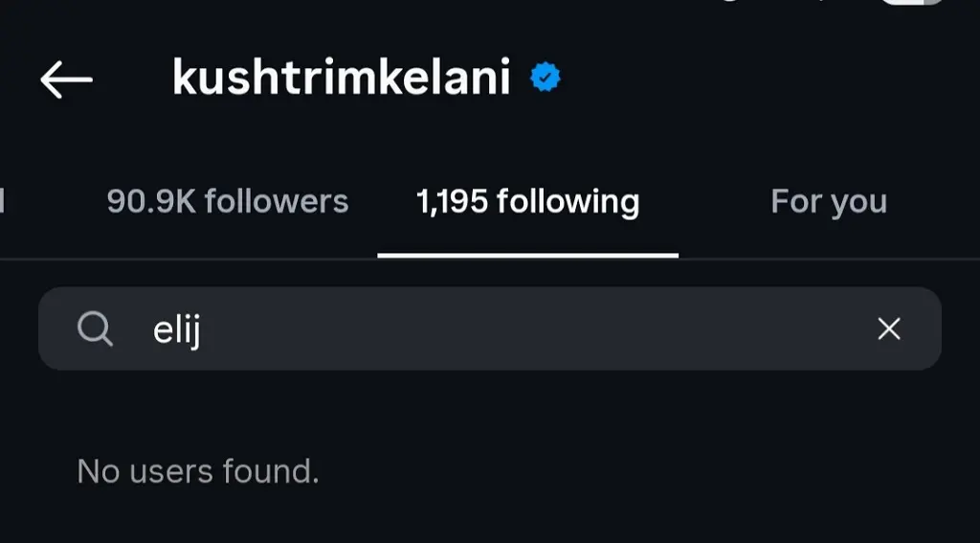Click the white underline below following tab
The image size is (980, 543).
click(528, 256)
